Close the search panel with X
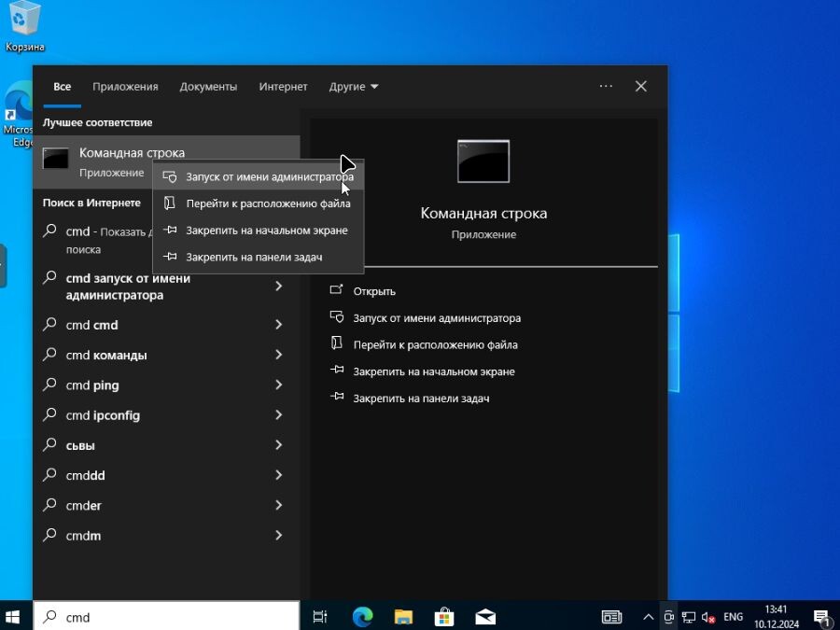This screenshot has width=840, height=630. tap(640, 86)
